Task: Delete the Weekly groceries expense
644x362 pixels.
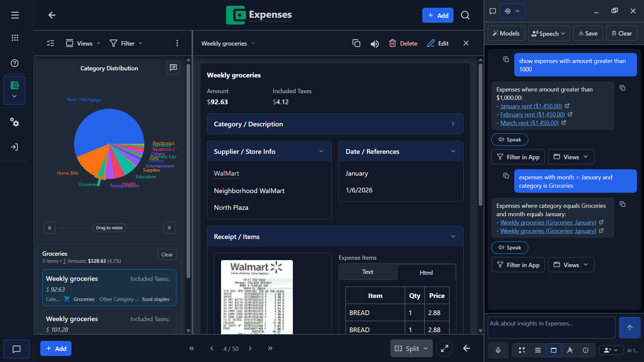Action: pos(403,43)
